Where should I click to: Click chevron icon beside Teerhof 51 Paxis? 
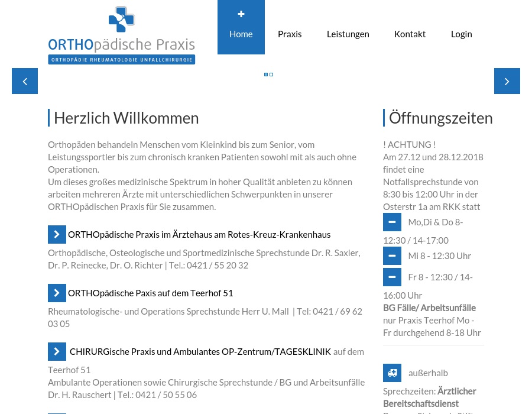57,293
